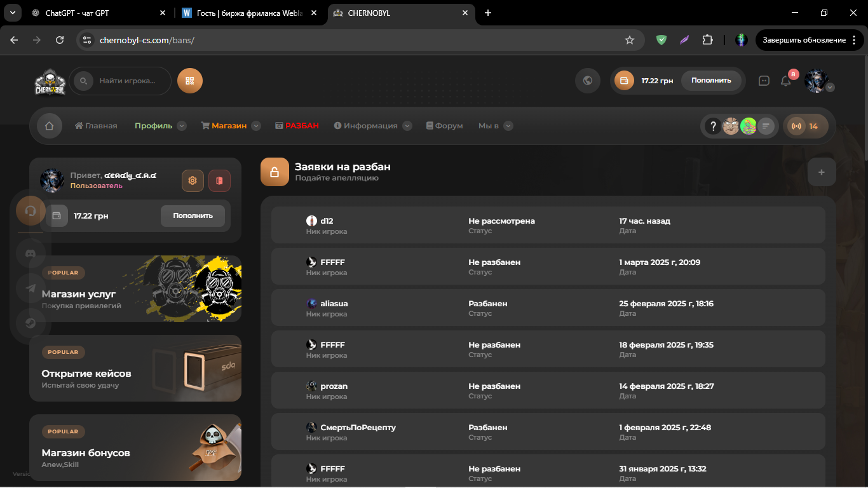868x488 pixels.
Task: Open FFFFF request dated 1 марта 2025
Action: (x=548, y=266)
